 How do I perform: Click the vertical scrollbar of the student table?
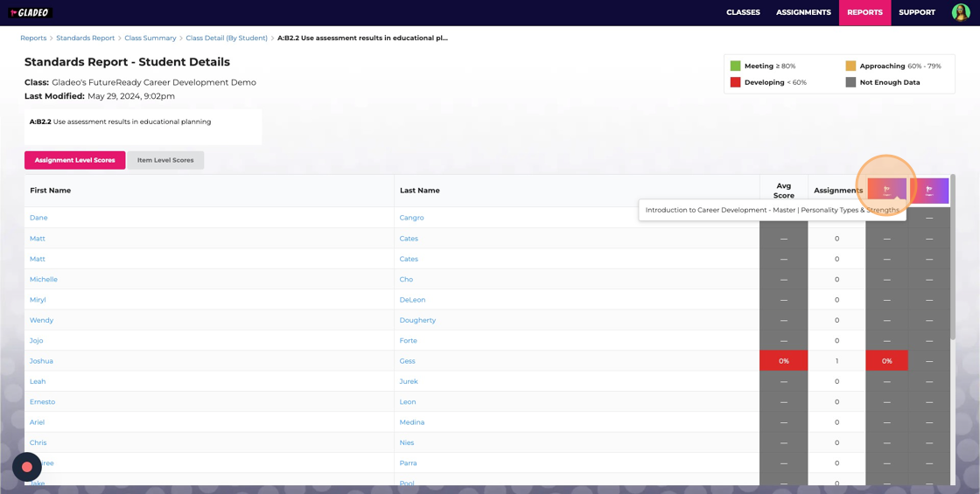[953, 257]
